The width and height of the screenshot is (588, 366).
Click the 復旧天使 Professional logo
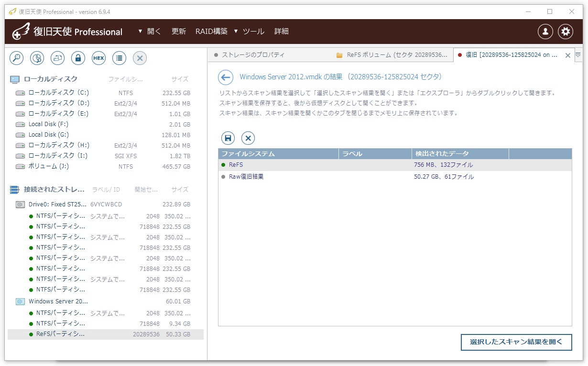coord(67,32)
